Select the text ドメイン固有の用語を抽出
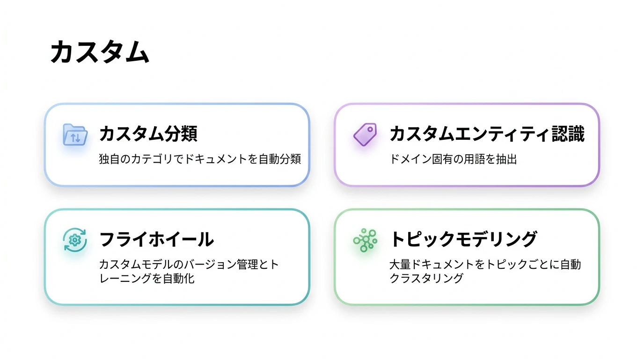Screen dimensions: 644x359 click(453, 159)
